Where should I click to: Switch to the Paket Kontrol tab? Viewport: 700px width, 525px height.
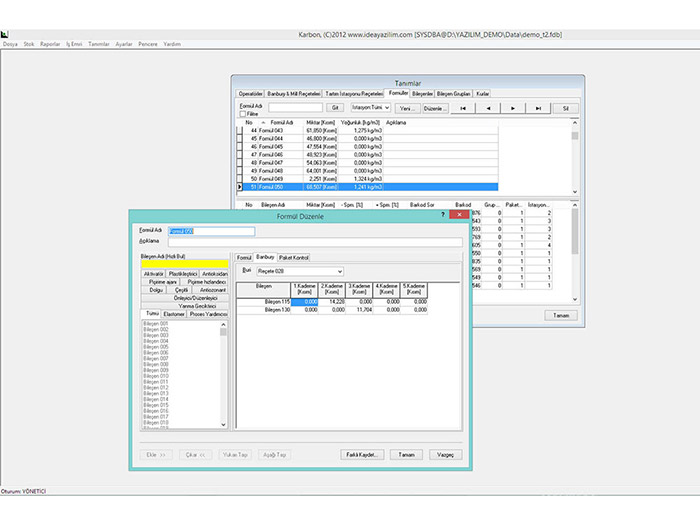tap(295, 257)
